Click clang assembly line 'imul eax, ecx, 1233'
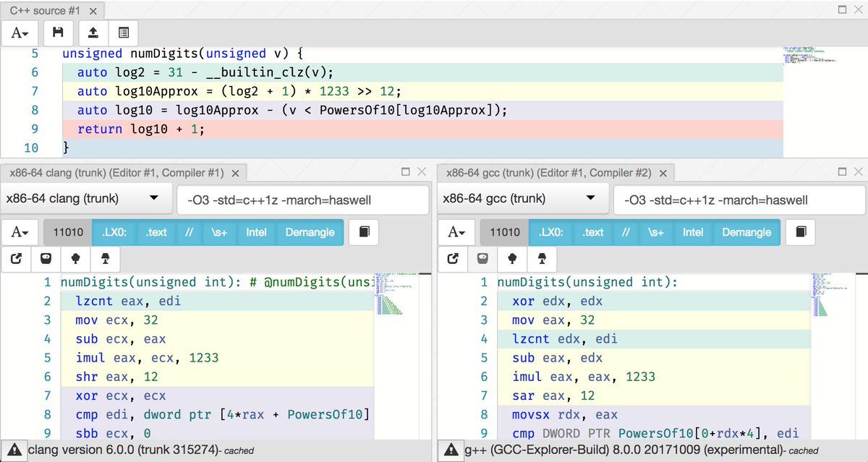868x462 pixels. [147, 357]
